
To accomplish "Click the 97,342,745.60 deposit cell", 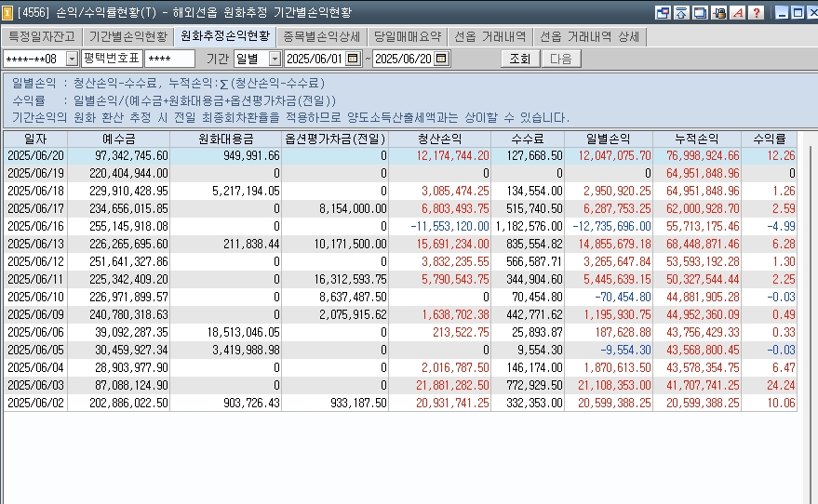I will 119,156.
